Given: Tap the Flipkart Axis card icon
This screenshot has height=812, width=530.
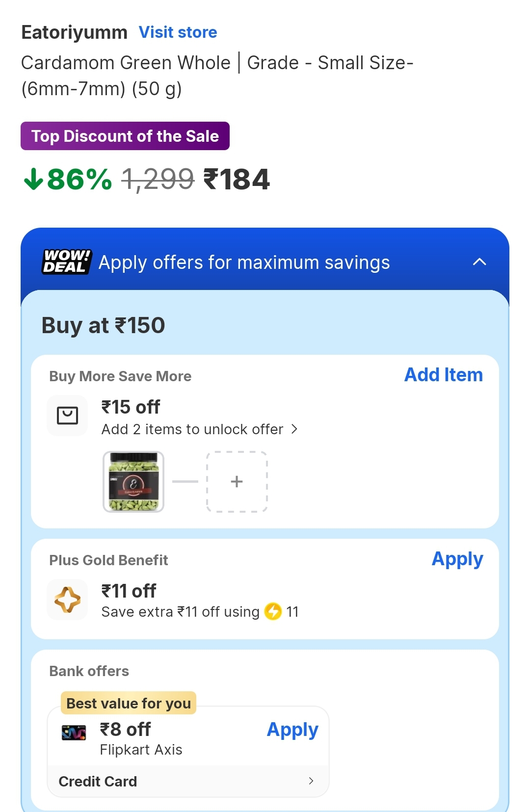Looking at the screenshot, I should click(x=74, y=733).
